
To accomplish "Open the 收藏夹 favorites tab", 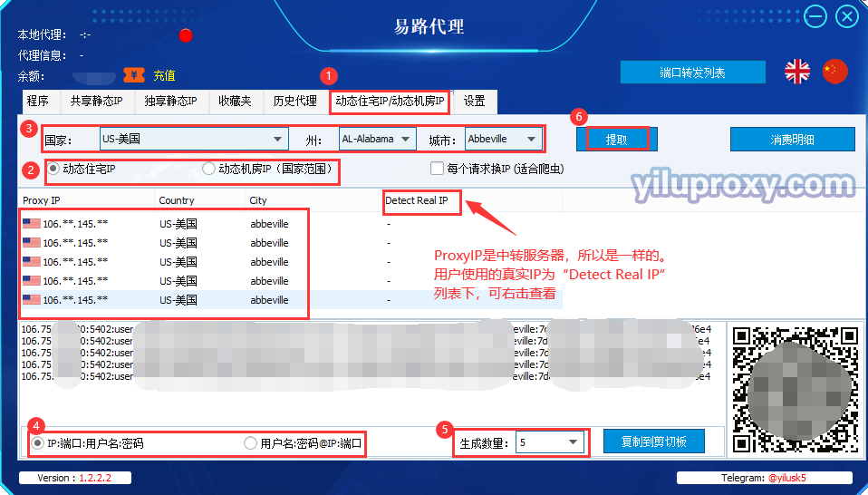I will tap(235, 102).
